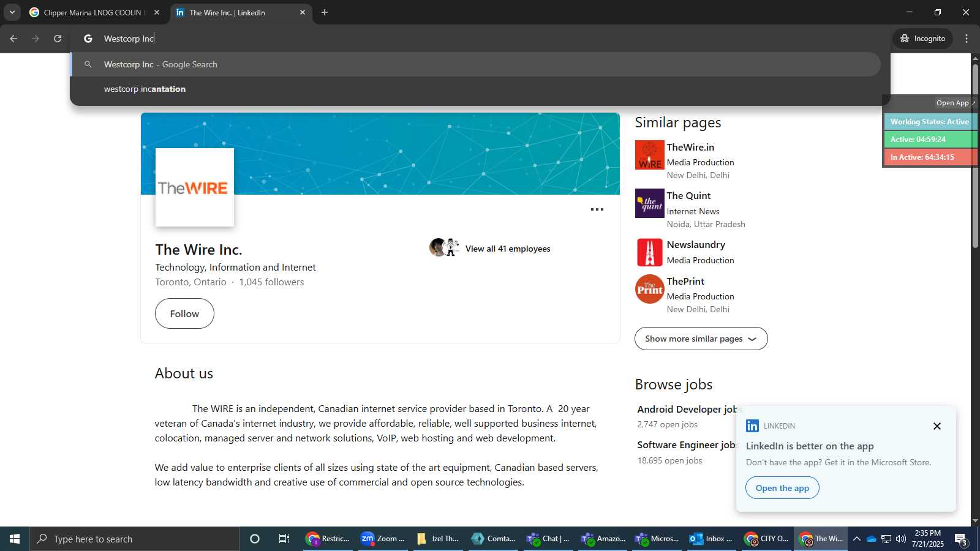Image resolution: width=980 pixels, height=551 pixels.
Task: Open ThePrint page link
Action: pyautogui.click(x=685, y=282)
